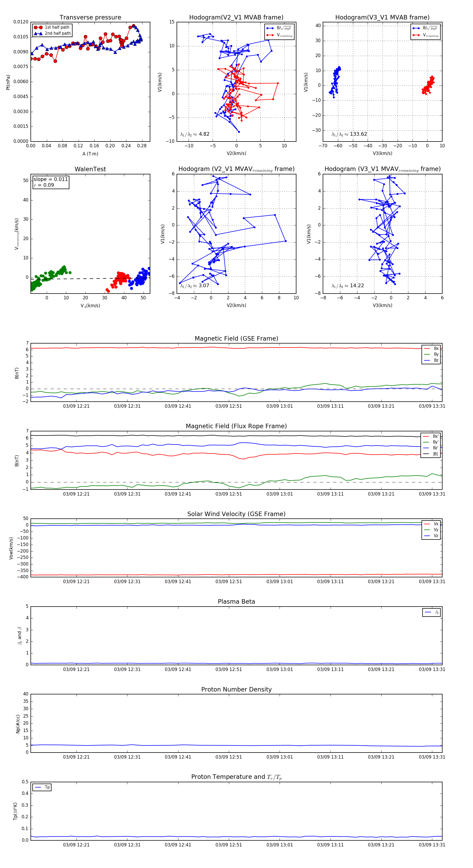This screenshot has width=473, height=868.
Task: Click the 'r = 0.09' annotation
Action: (44, 185)
